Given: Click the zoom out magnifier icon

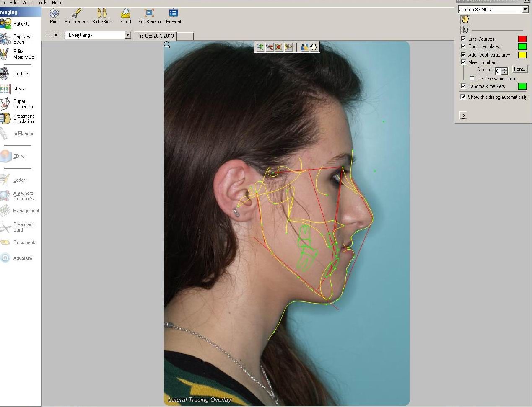Looking at the screenshot, I should (x=270, y=47).
